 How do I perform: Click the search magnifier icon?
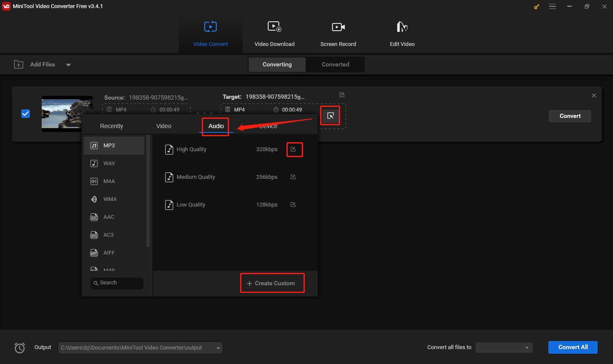pos(96,283)
